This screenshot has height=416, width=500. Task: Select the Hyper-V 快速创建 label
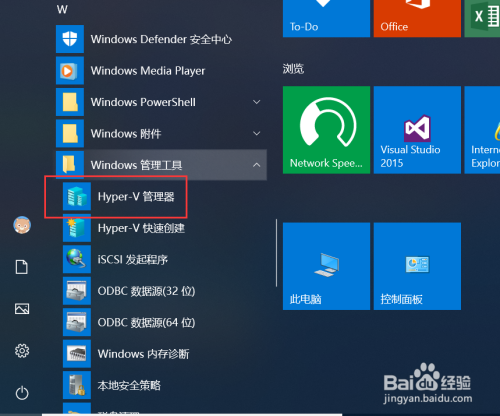tap(141, 228)
